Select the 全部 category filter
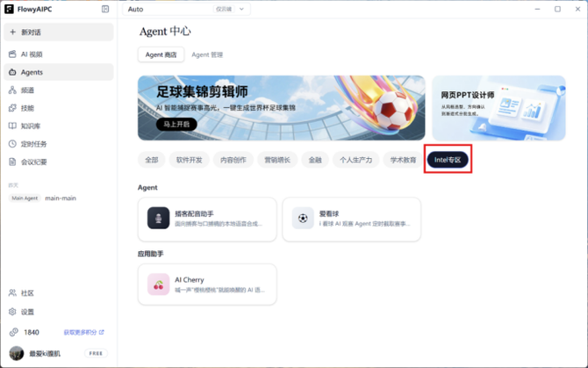588x368 pixels. [x=152, y=160]
